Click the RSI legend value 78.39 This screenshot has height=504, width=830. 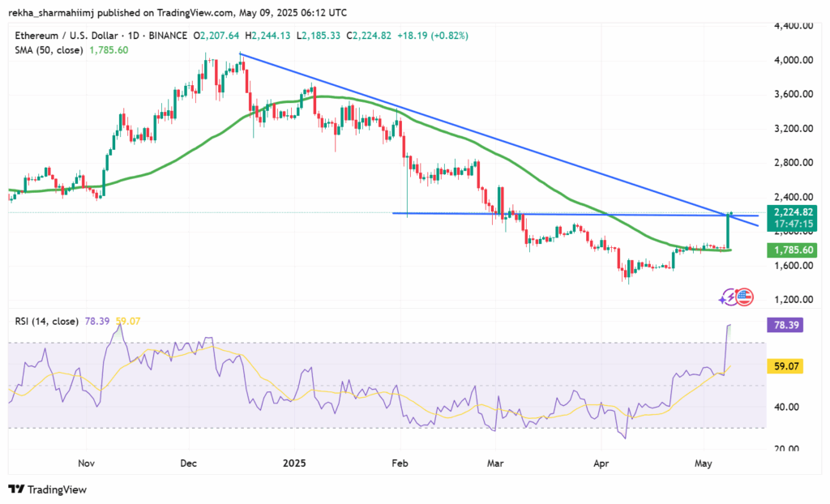coord(97,322)
